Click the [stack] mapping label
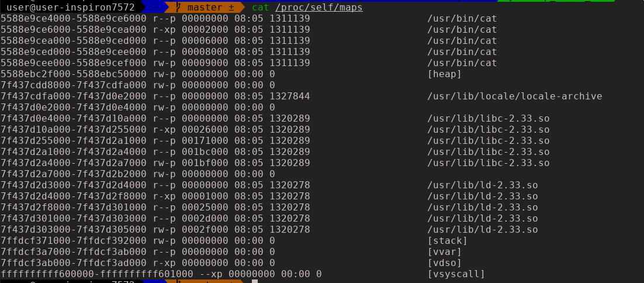644x283 pixels. click(x=448, y=240)
